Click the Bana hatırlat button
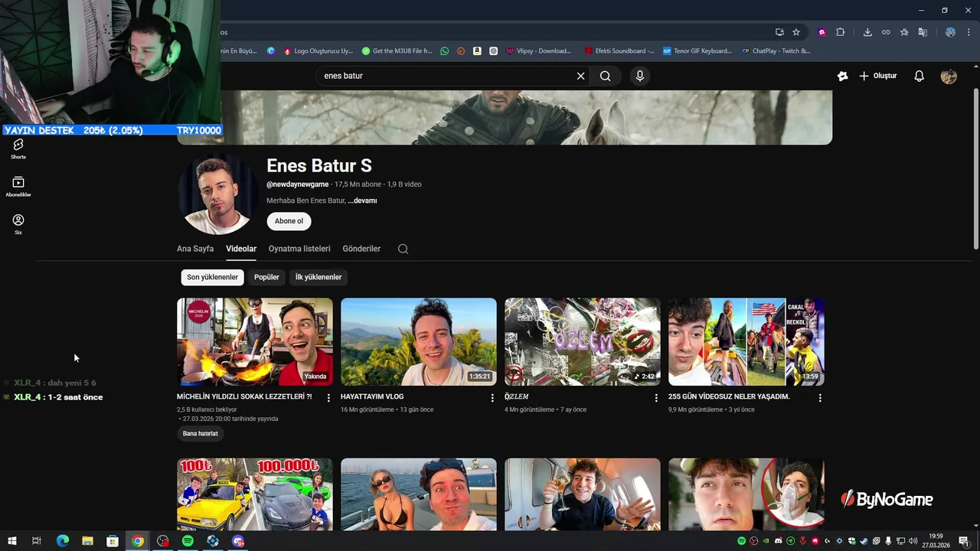Viewport: 980px width, 551px height. pyautogui.click(x=200, y=434)
